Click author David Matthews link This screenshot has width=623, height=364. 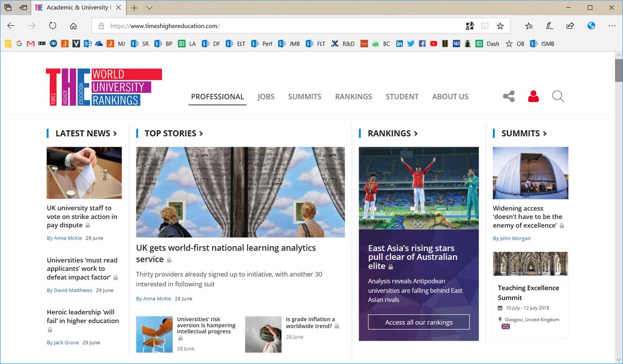[x=73, y=290]
